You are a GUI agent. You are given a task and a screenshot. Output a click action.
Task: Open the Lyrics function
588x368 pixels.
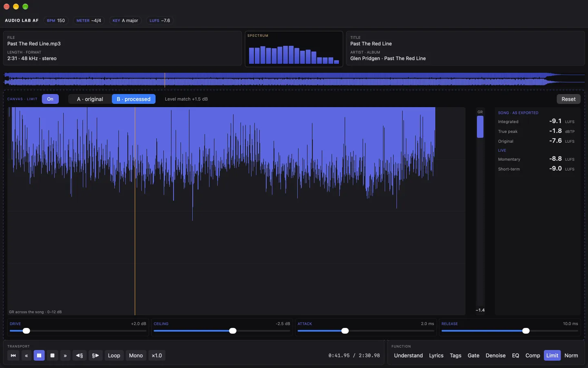click(x=436, y=355)
